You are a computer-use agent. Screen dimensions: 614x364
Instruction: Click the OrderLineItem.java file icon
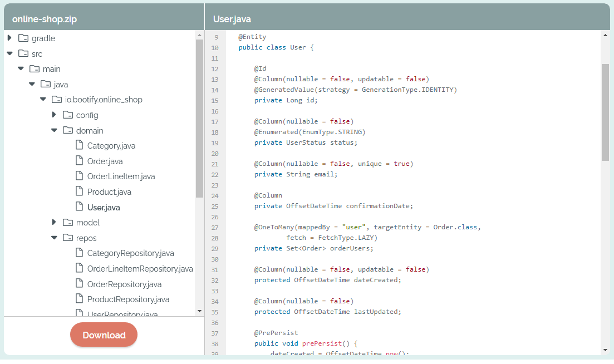coord(80,176)
